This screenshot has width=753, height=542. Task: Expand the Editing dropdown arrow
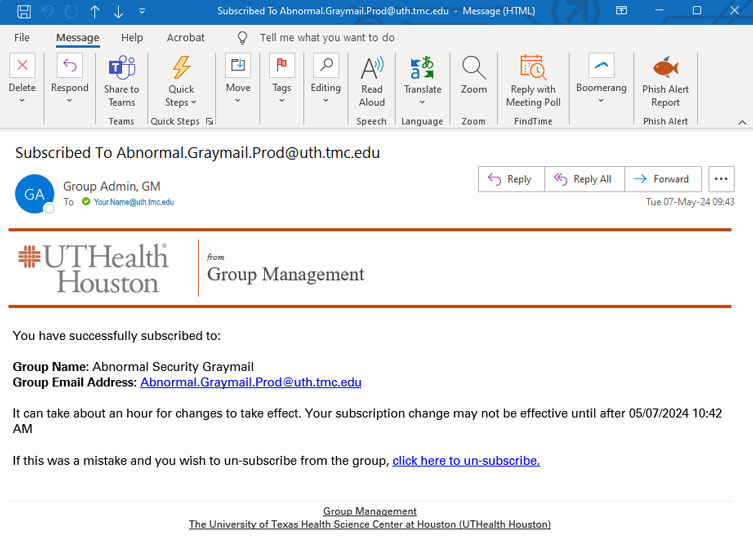(326, 100)
